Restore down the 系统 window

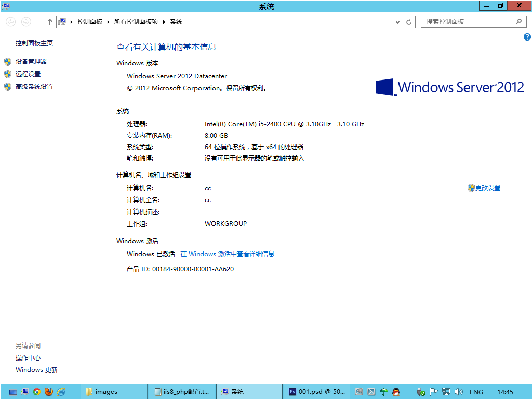click(x=500, y=6)
